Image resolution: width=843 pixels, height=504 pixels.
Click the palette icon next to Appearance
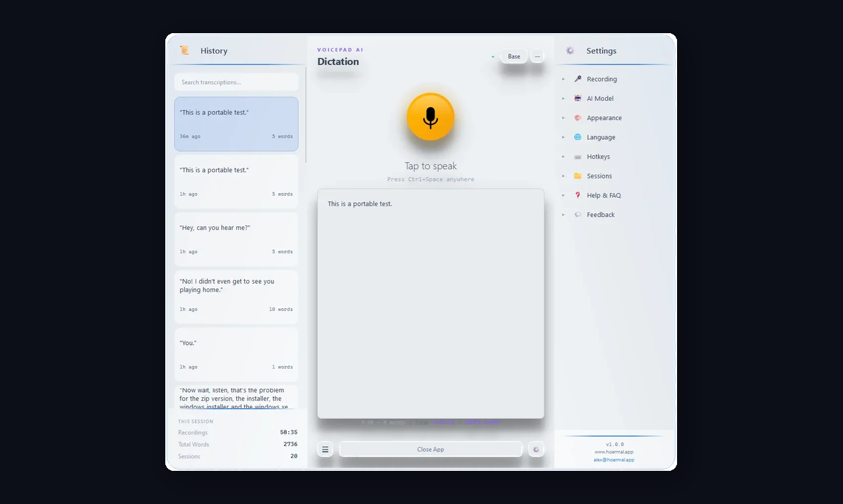[578, 117]
